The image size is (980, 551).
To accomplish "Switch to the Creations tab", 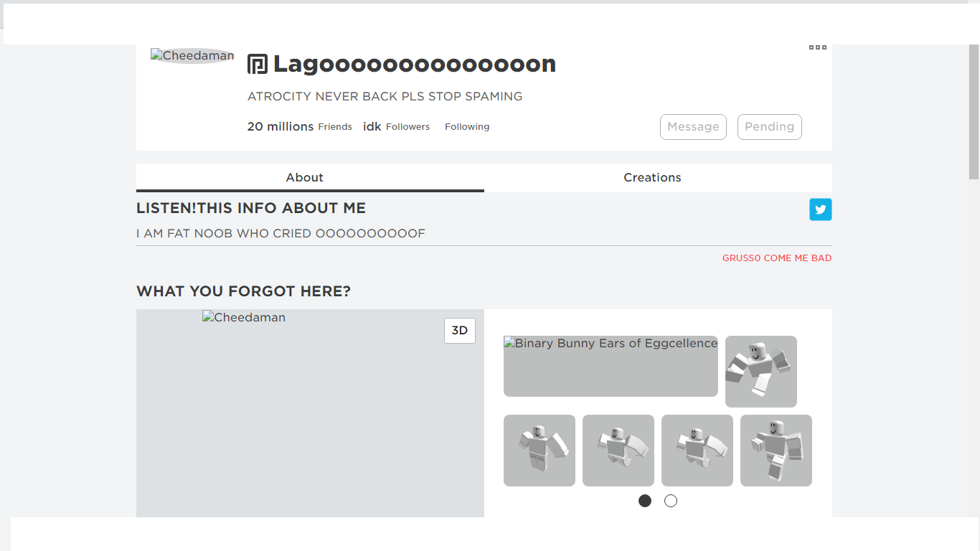I will (x=652, y=178).
